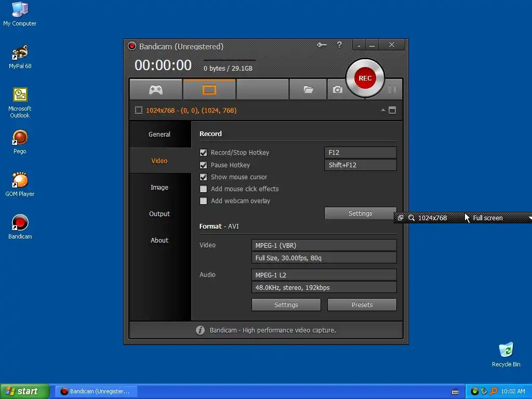Click the key register icon in title bar
Screen dimensions: 532x399
pos(322,45)
